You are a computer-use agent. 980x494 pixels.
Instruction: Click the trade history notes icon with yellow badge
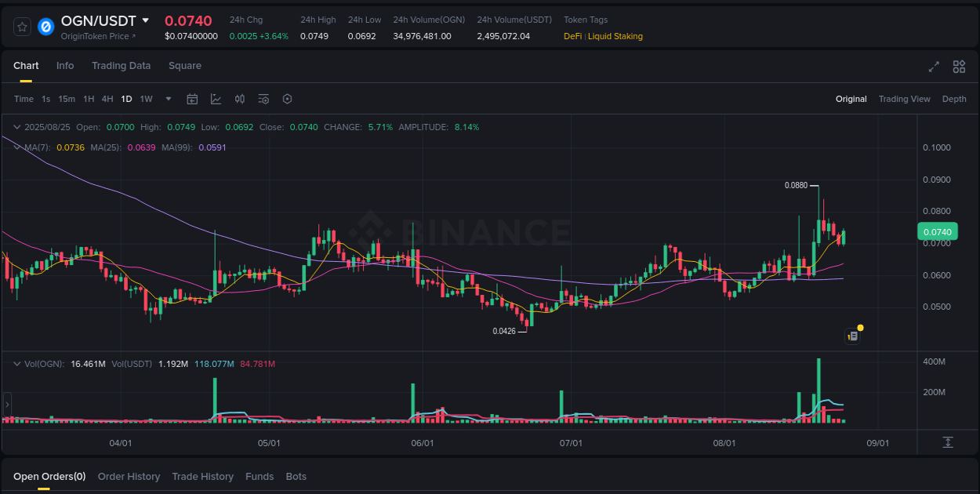853,336
